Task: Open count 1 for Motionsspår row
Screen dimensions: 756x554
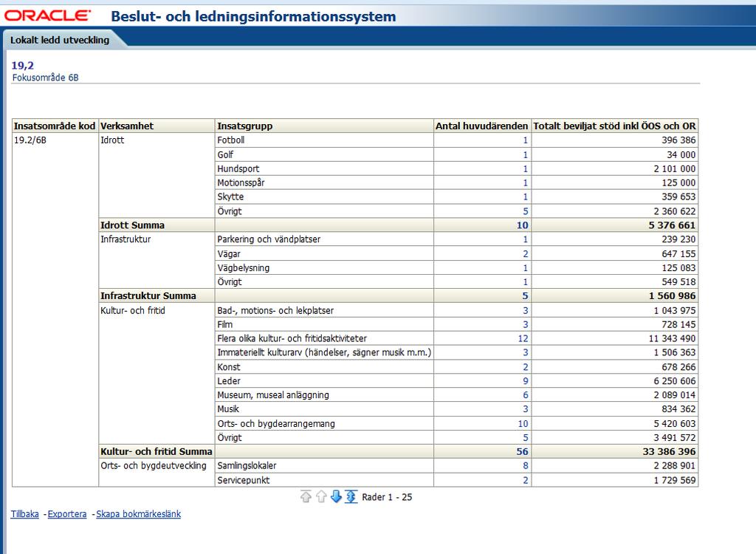Action: pos(526,182)
